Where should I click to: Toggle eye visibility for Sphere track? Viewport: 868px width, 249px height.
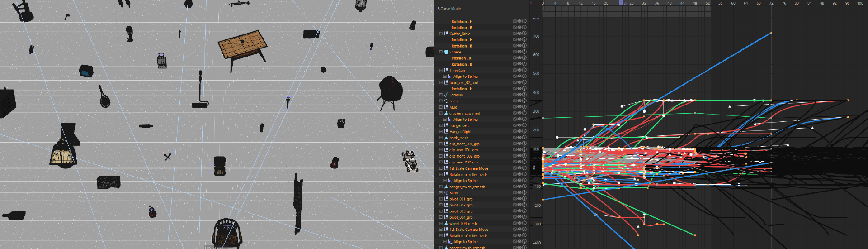519,52
